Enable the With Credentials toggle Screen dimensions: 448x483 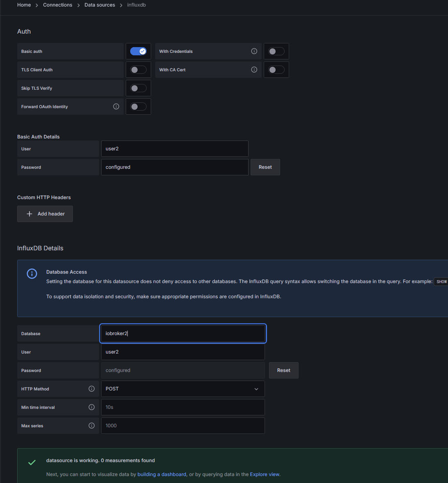coord(276,51)
